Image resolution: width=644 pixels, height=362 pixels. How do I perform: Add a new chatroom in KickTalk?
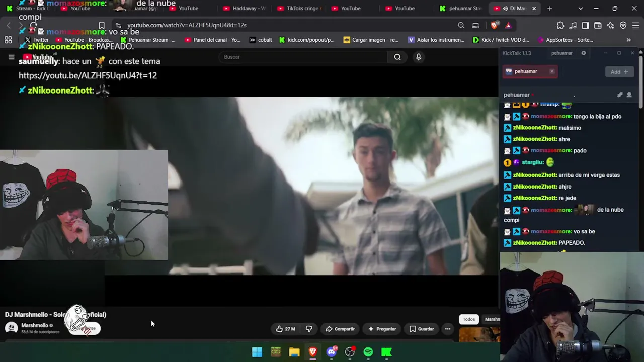tap(619, 72)
